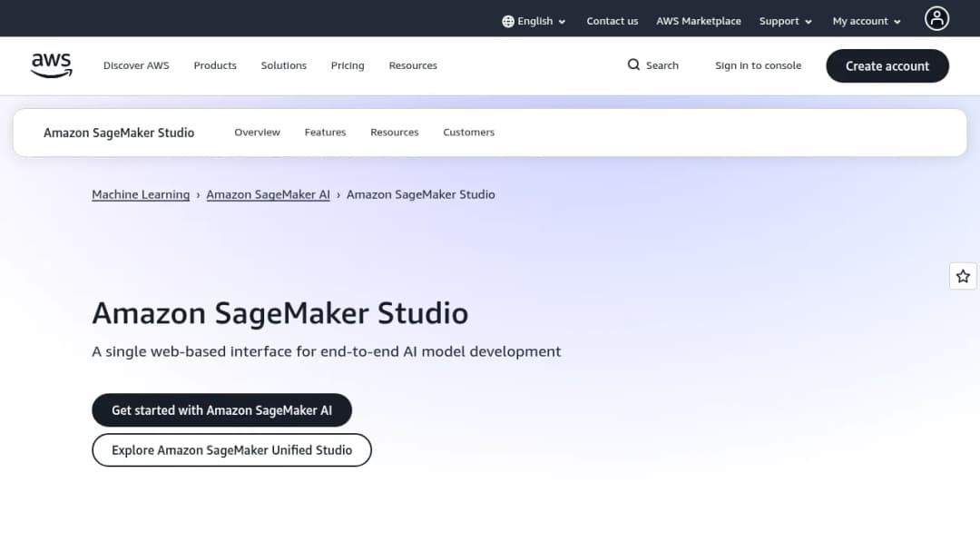Click the single web-based interface subtitle text

pyautogui.click(x=327, y=351)
